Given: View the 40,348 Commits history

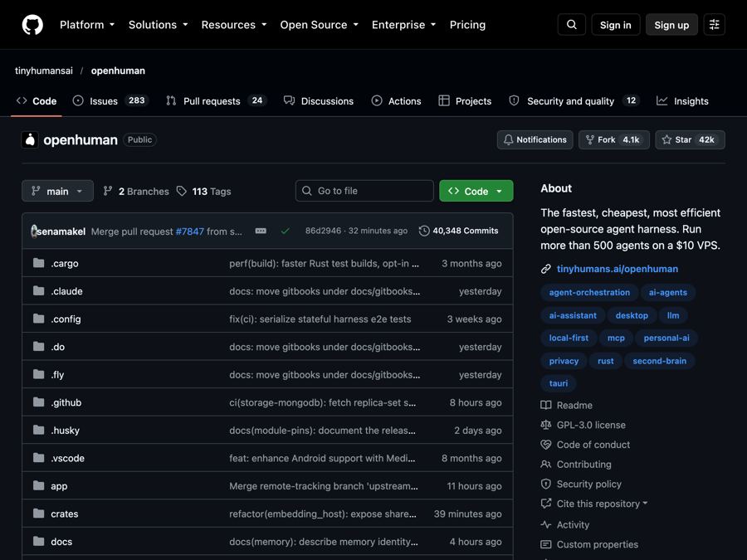Looking at the screenshot, I should [458, 231].
